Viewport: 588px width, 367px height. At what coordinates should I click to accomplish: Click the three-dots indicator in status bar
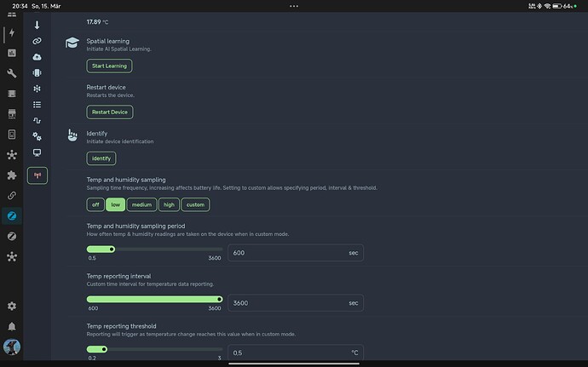click(294, 6)
